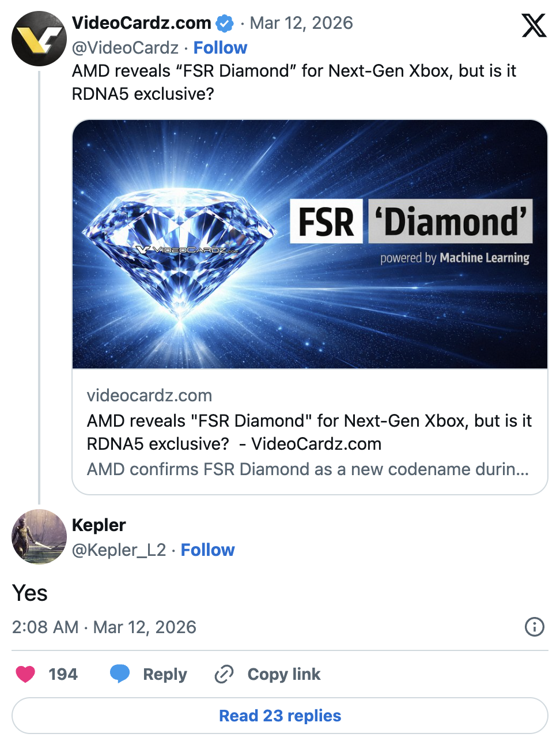Click the VideoCardz profile avatar

39,39
